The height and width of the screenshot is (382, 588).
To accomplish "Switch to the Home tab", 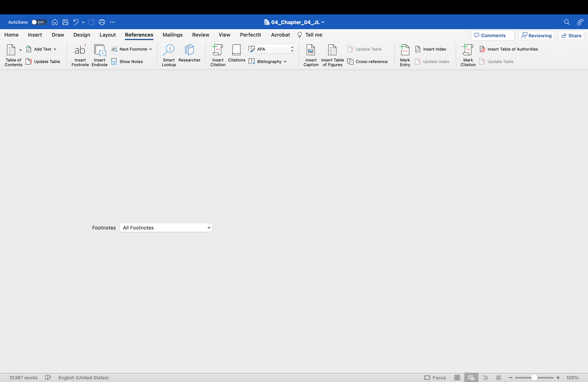I will pos(11,35).
